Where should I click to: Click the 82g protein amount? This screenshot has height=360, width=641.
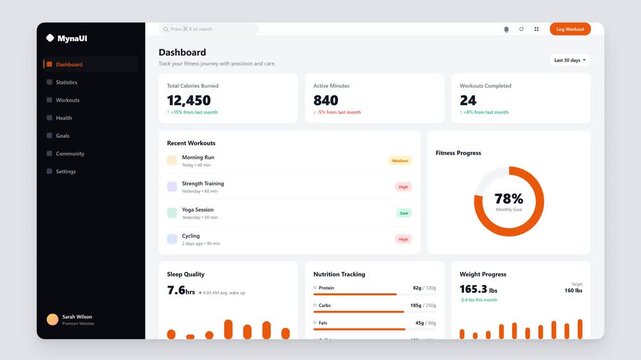pos(417,288)
